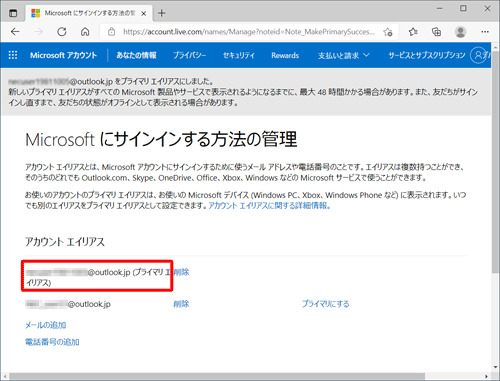Open the Favorites list

[x=413, y=32]
